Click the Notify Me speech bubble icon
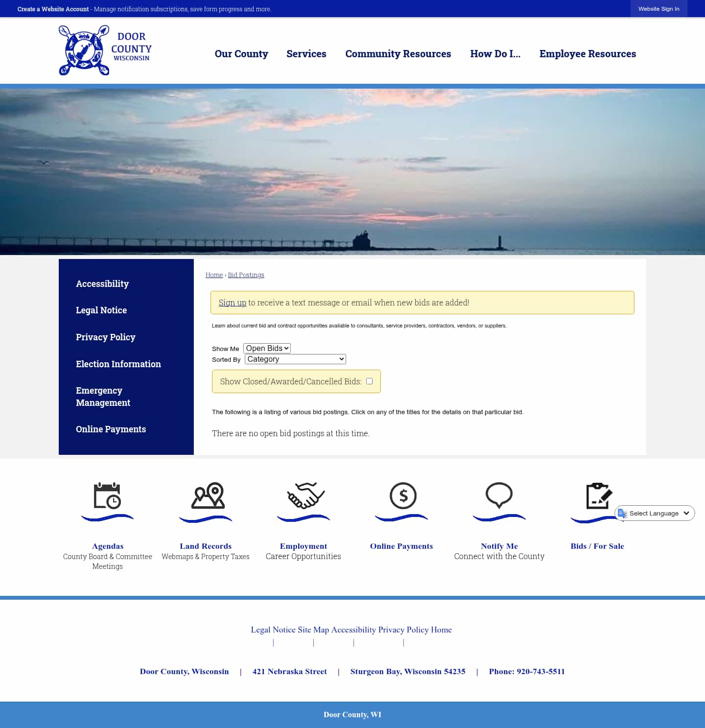This screenshot has height=728, width=705. pos(499,495)
